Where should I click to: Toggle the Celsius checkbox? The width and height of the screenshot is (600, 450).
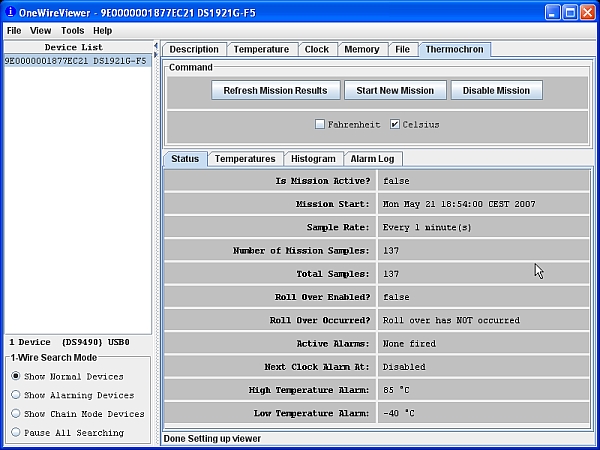click(x=395, y=124)
